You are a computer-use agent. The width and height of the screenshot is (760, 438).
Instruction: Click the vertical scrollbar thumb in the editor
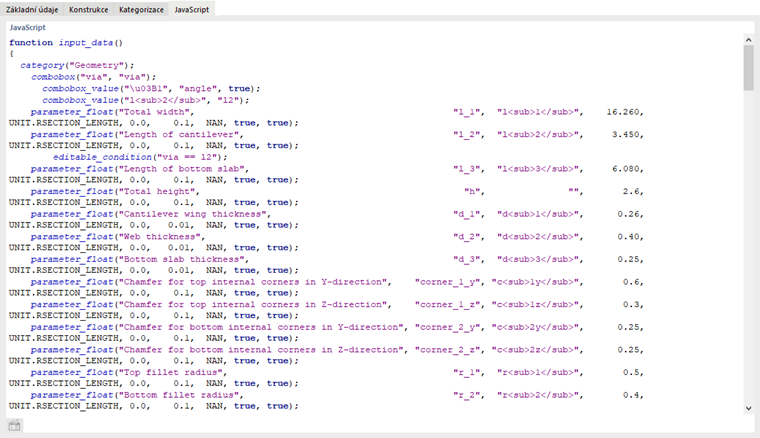[748, 68]
